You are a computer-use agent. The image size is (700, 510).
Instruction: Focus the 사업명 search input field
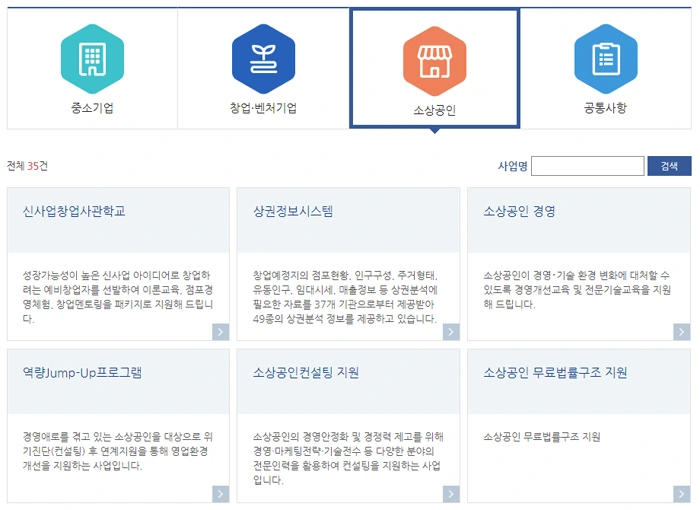[588, 166]
